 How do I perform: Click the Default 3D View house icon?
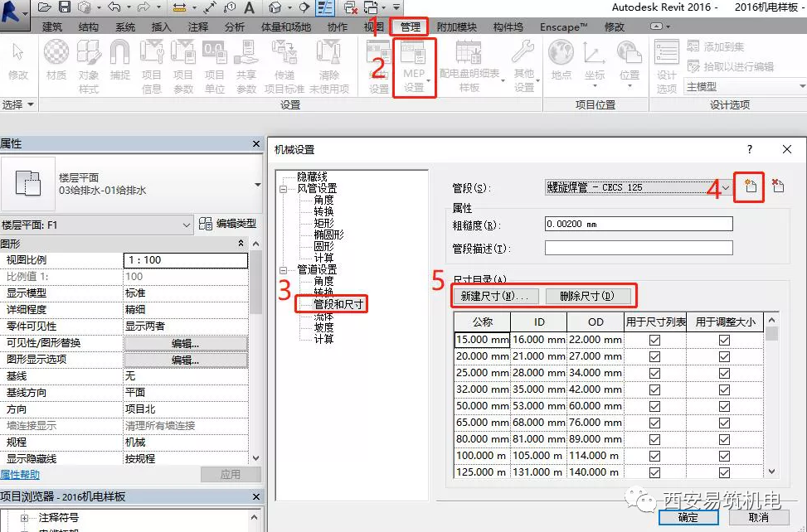(275, 7)
